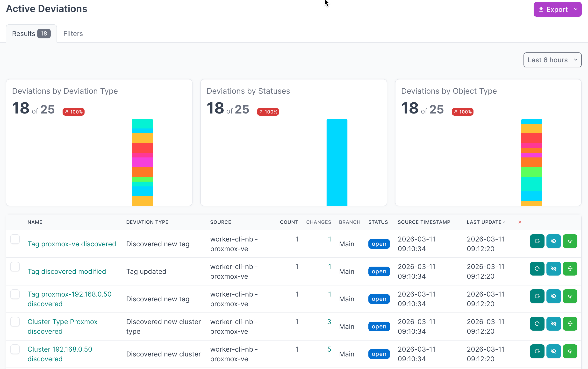Click green apply icon for Tag proxmox-ve discovered

click(x=570, y=241)
